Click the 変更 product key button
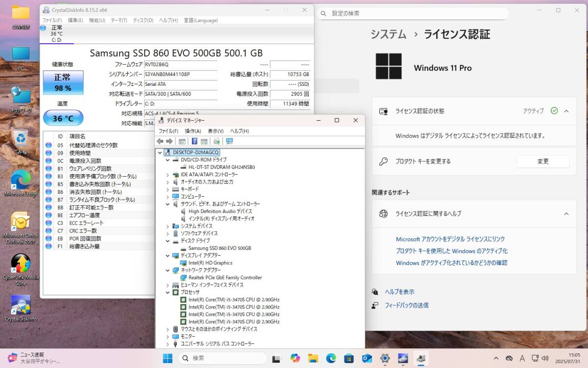 543,161
